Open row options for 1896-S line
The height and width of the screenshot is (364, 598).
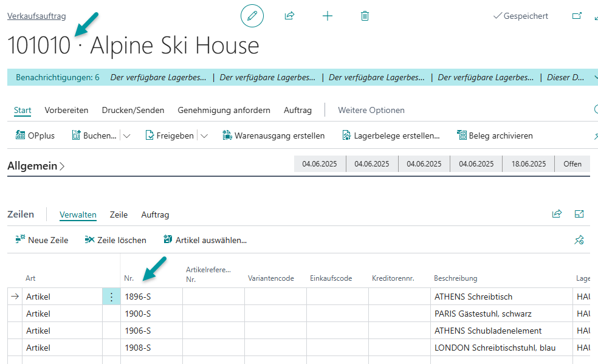[x=111, y=297]
